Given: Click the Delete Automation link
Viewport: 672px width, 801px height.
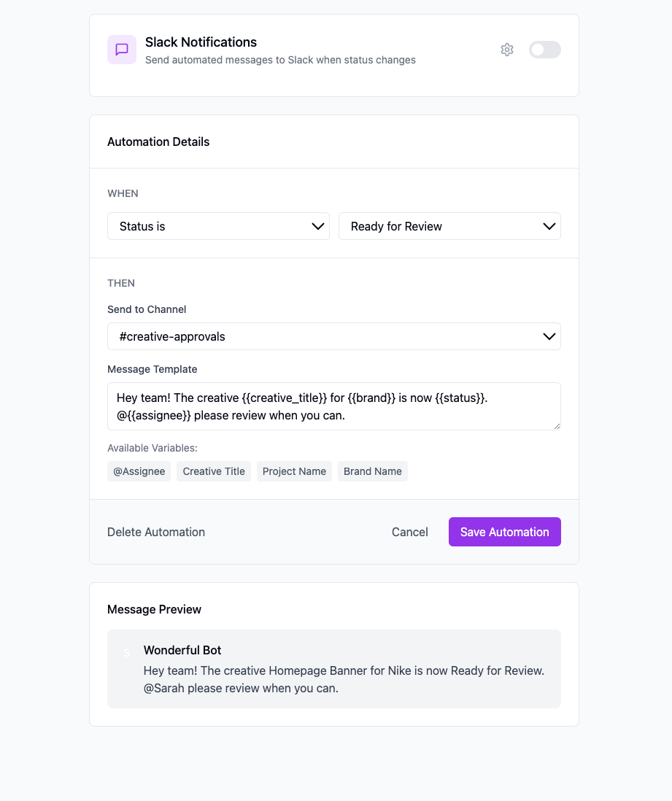Looking at the screenshot, I should [156, 532].
